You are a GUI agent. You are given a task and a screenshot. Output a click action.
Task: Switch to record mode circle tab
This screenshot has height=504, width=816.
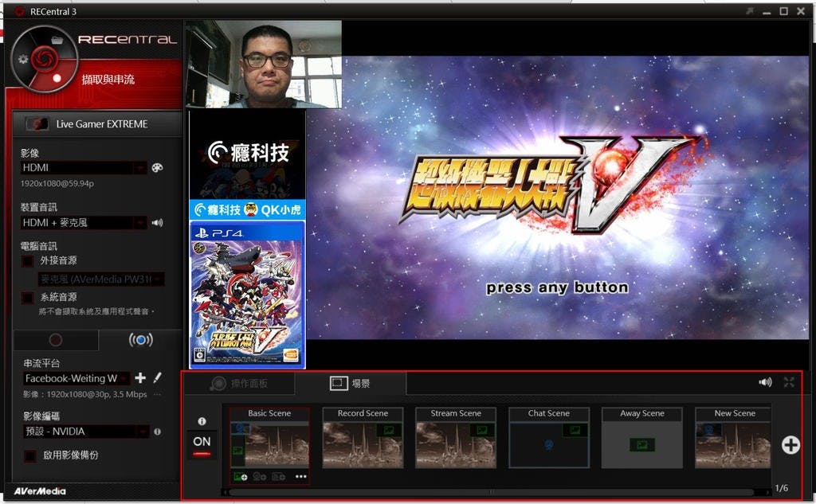pos(56,340)
